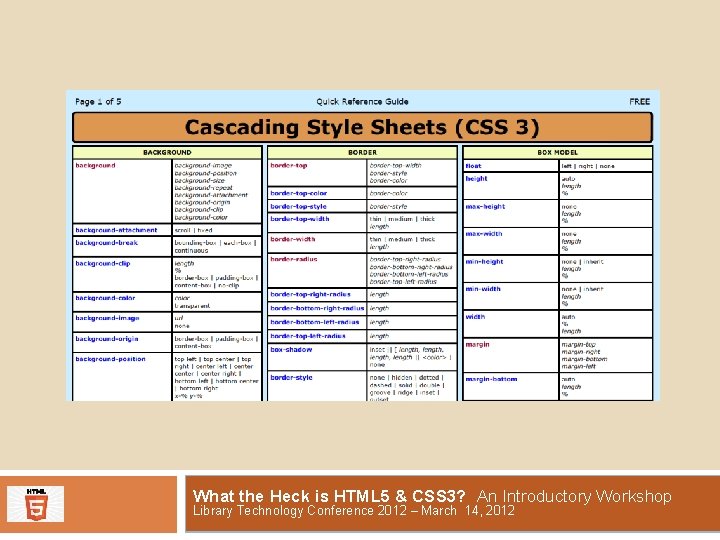The height and width of the screenshot is (540, 720).
Task: Click the 'background-position' property name
Action: [110, 359]
